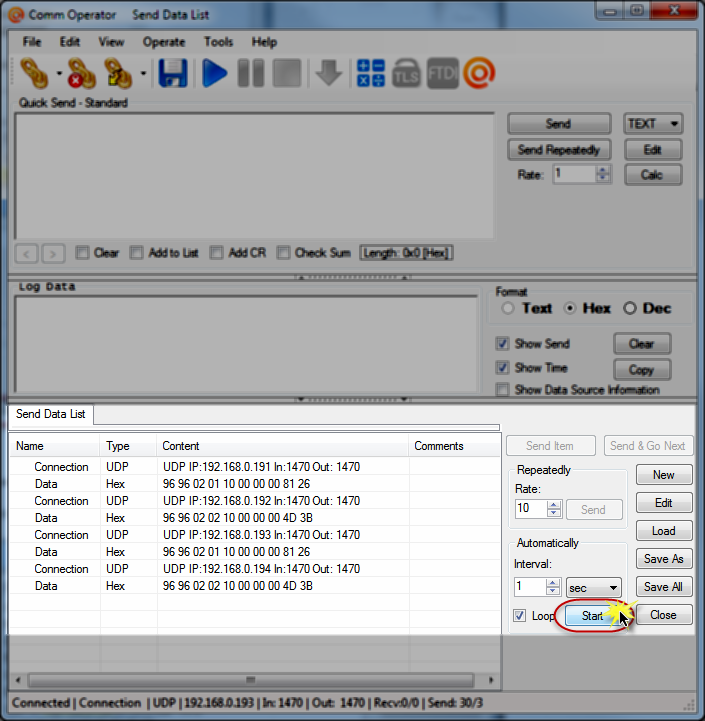Open the TEXT format dropdown
The height and width of the screenshot is (721, 705).
click(x=653, y=124)
